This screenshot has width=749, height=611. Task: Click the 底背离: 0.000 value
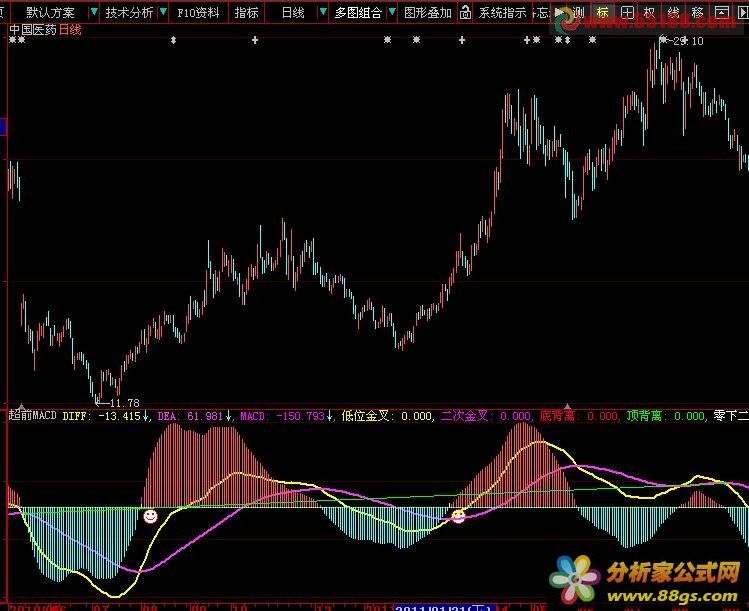tap(579, 416)
